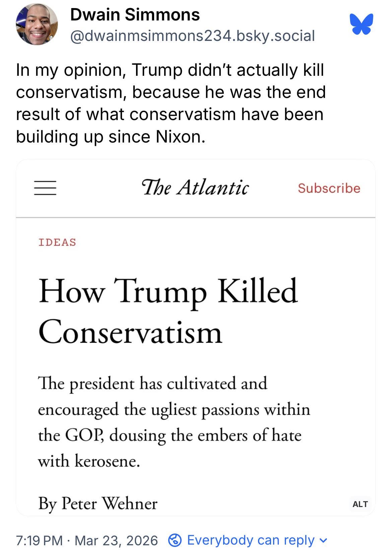Open the "Everybody can reply" setting
Image resolution: width=392 pixels, height=557 pixels.
click(251, 540)
